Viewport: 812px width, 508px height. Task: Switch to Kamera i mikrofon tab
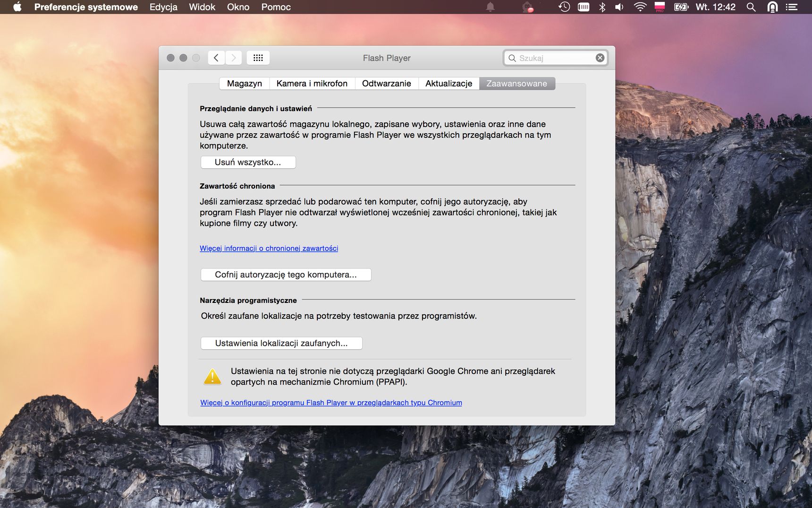tap(312, 84)
